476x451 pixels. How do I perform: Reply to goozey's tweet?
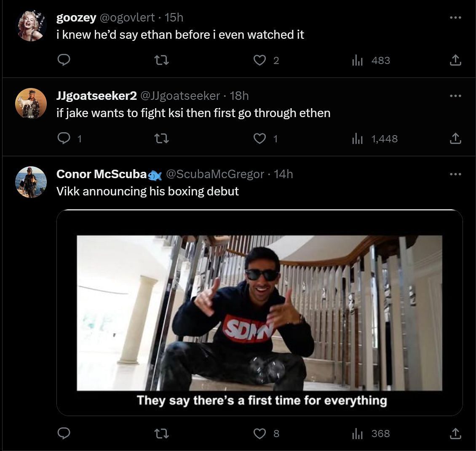coord(64,60)
